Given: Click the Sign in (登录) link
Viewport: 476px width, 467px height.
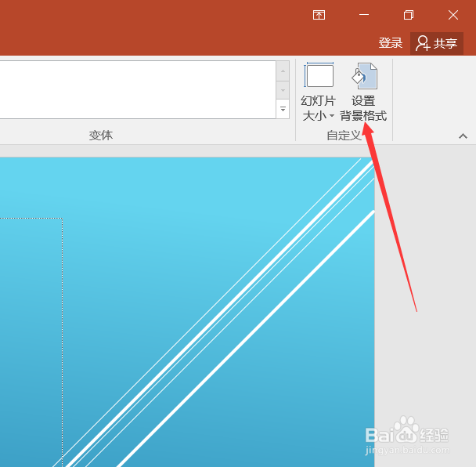Looking at the screenshot, I should click(x=391, y=43).
